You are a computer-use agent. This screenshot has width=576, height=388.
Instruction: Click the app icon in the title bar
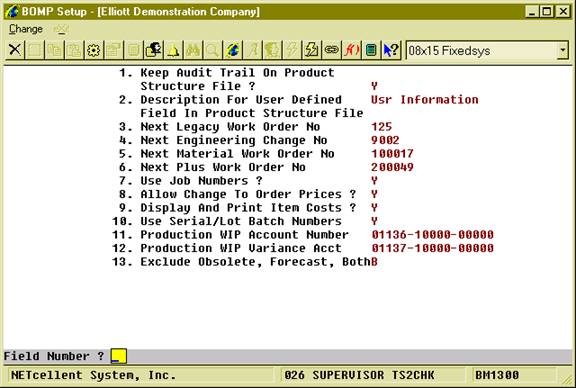tap(11, 11)
